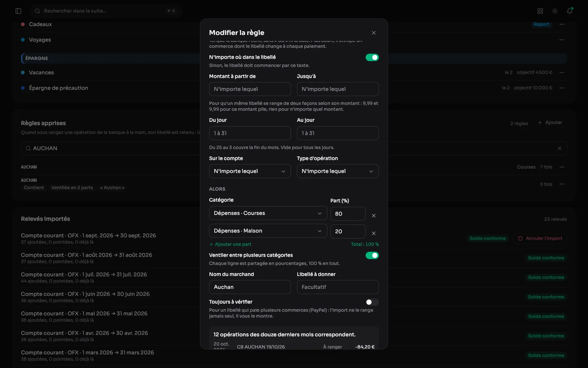Click Ajouter in Règles apprises

pos(550,123)
